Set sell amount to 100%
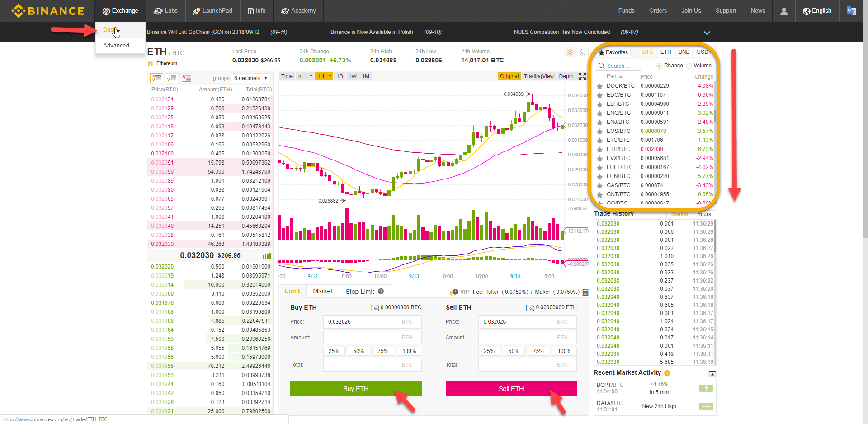Image resolution: width=868 pixels, height=424 pixels. click(x=565, y=351)
